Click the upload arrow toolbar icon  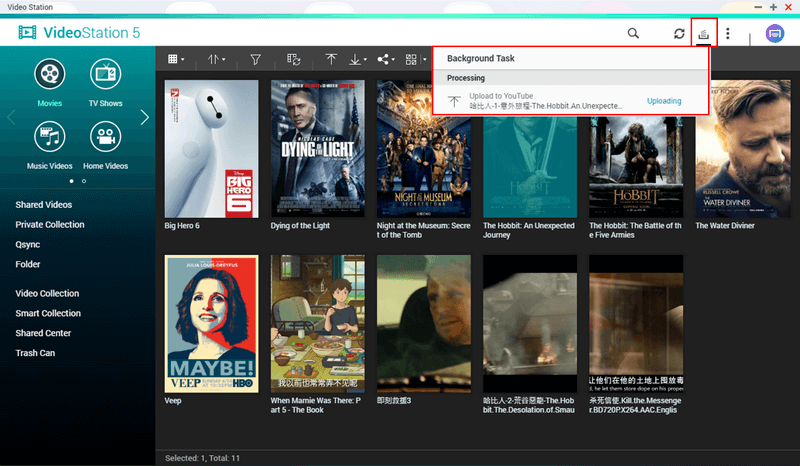click(x=331, y=60)
